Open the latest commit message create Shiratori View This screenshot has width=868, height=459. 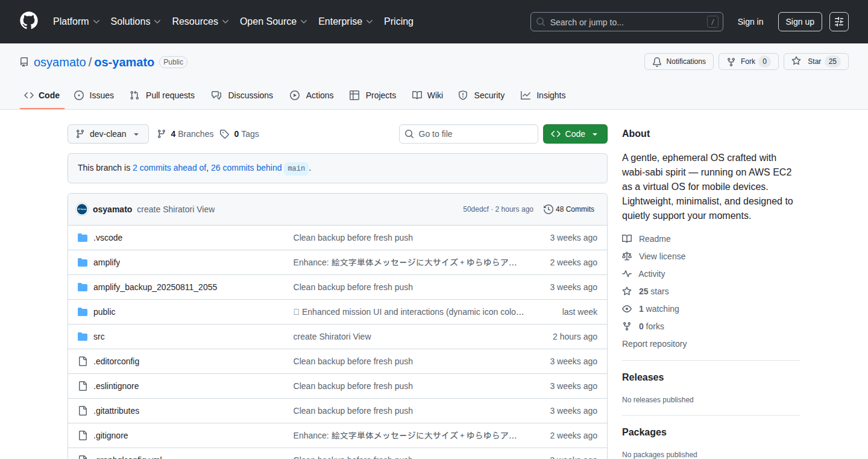(x=176, y=209)
